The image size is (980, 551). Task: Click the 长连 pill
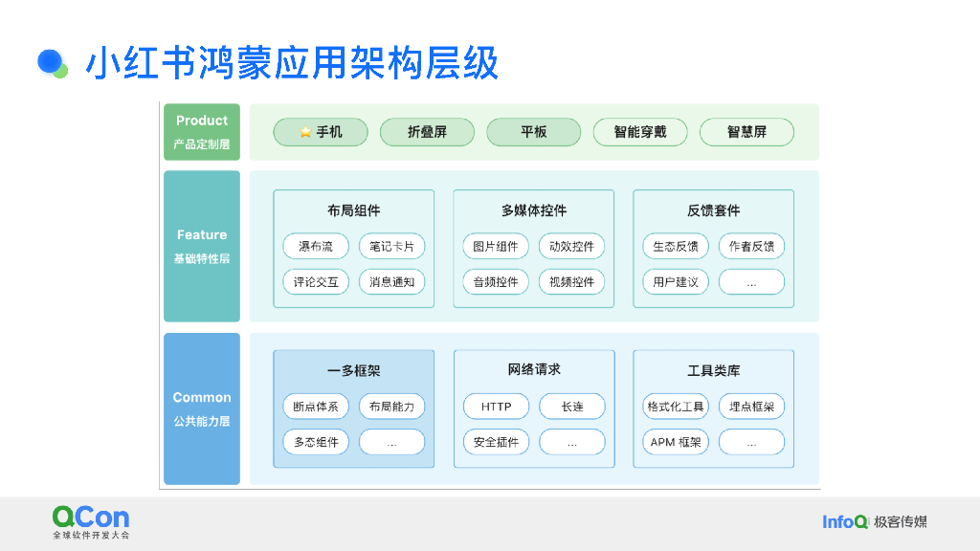pyautogui.click(x=572, y=406)
